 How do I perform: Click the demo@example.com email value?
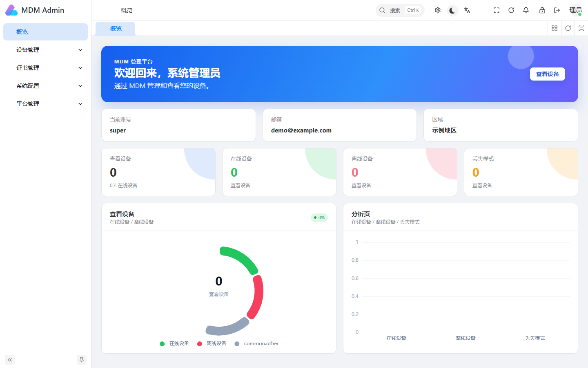tap(301, 130)
